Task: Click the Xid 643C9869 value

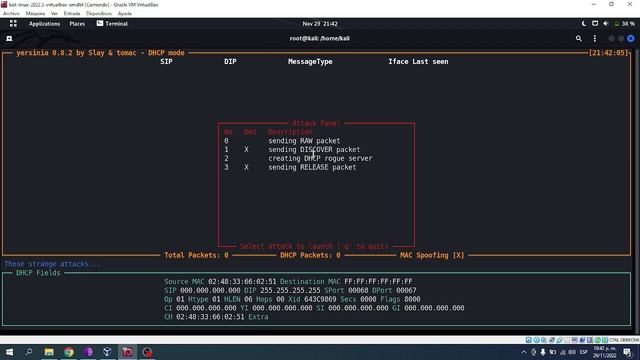Action: [320, 299]
